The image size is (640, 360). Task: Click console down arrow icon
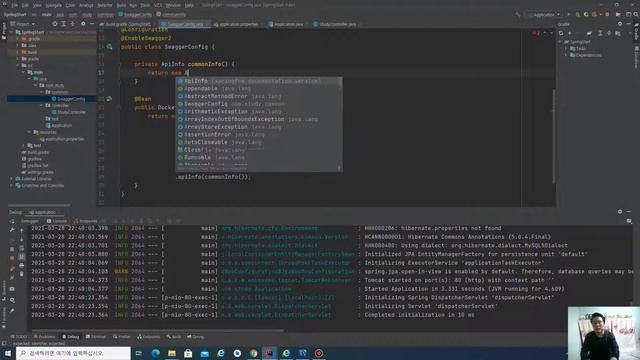pyautogui.click(x=22, y=240)
